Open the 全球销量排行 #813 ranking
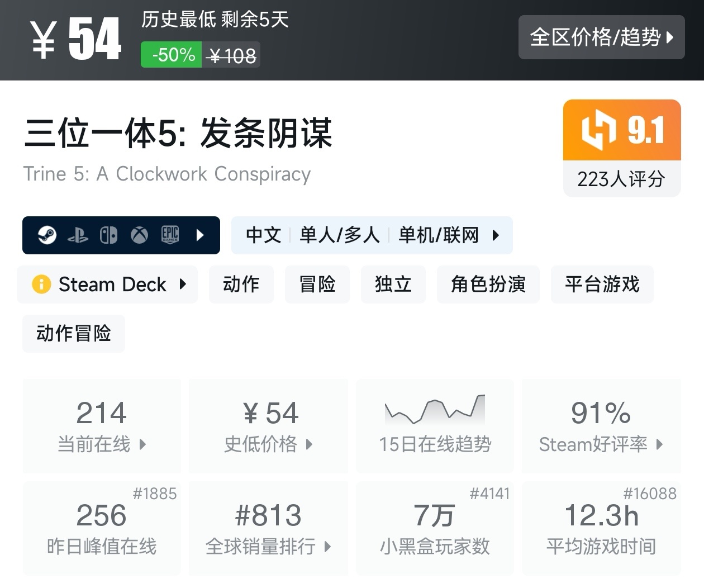The image size is (704, 588). click(268, 528)
